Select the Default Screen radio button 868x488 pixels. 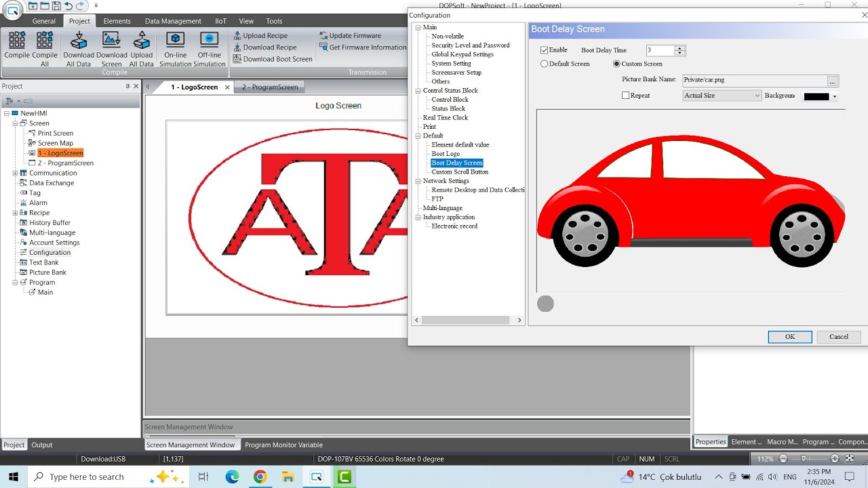pyautogui.click(x=544, y=64)
